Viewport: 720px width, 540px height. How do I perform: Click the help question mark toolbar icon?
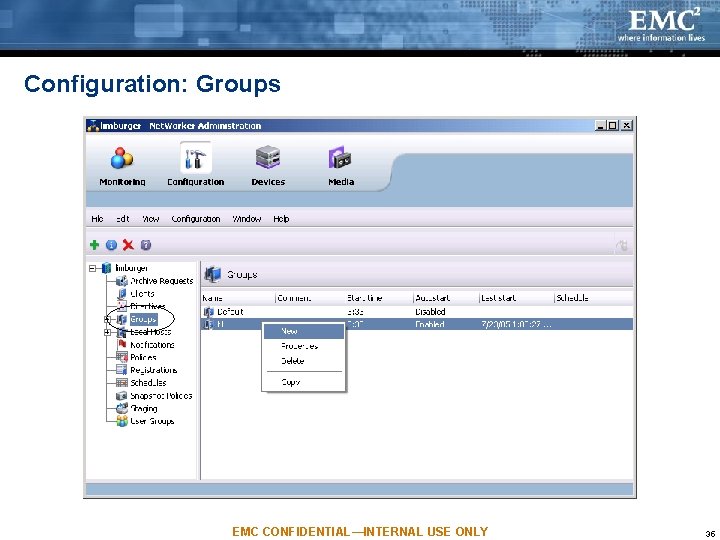pos(146,245)
